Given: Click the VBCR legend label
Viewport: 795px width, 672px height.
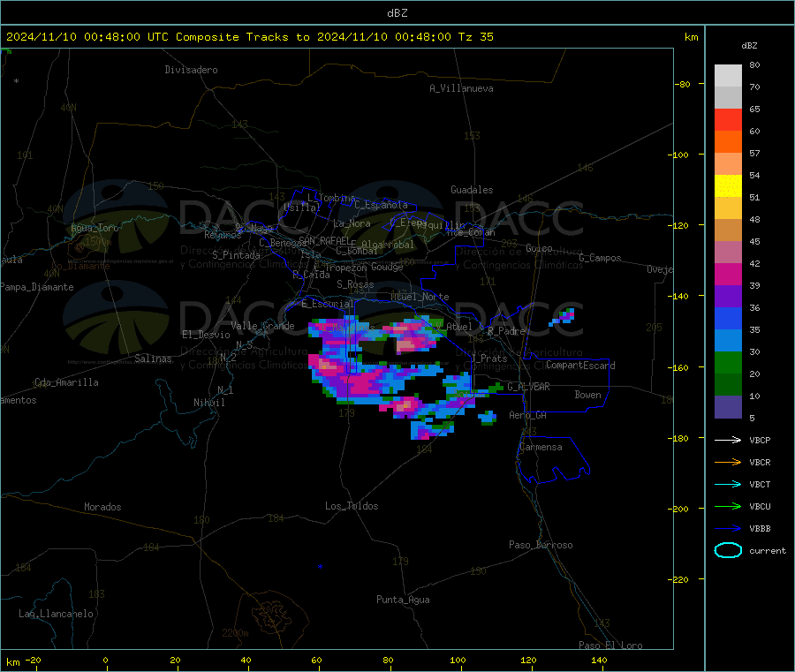Looking at the screenshot, I should click(760, 462).
